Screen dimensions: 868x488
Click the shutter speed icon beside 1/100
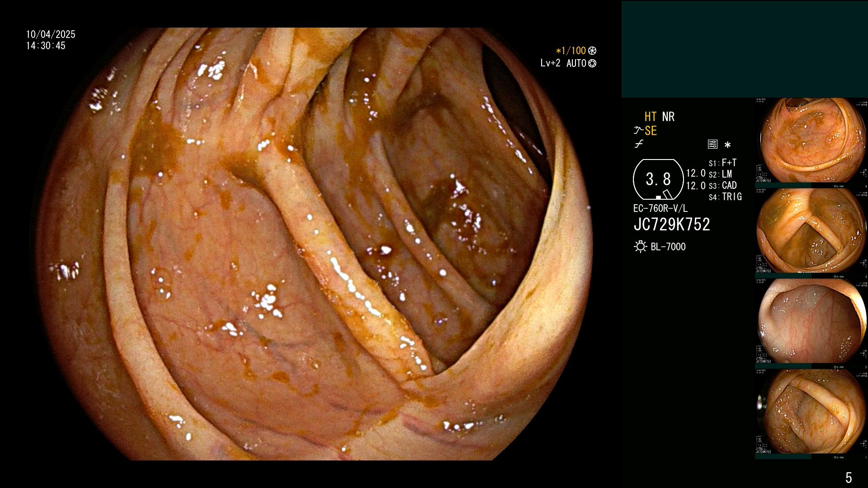point(592,51)
